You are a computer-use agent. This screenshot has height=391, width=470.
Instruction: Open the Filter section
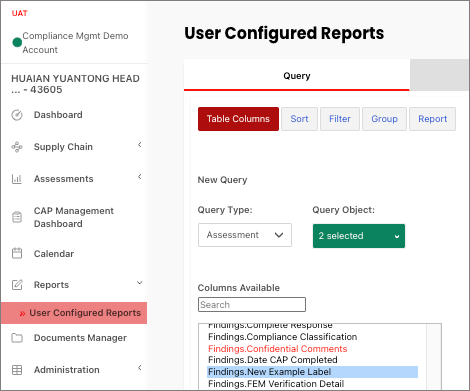point(340,119)
